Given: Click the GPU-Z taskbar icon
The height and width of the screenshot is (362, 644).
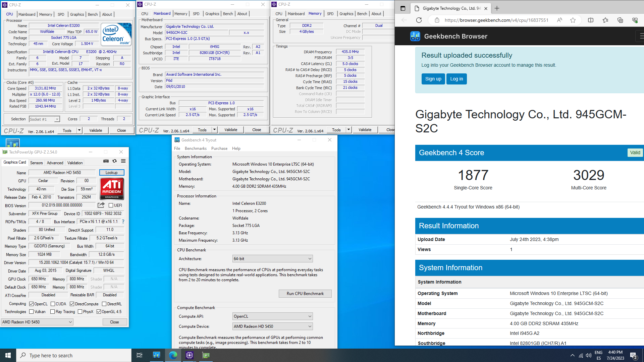Looking at the screenshot, I should pyautogui.click(x=206, y=355).
